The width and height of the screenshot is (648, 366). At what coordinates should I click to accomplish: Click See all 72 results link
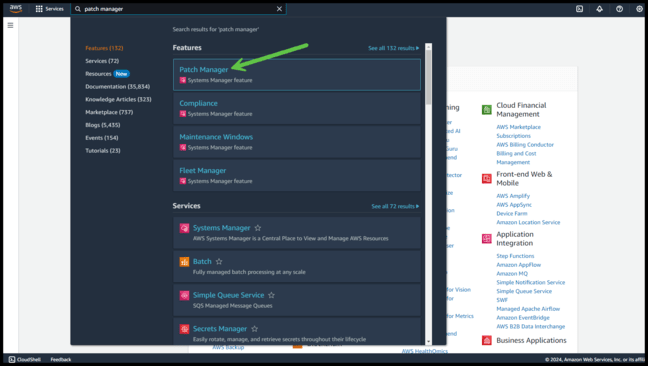[x=395, y=206]
